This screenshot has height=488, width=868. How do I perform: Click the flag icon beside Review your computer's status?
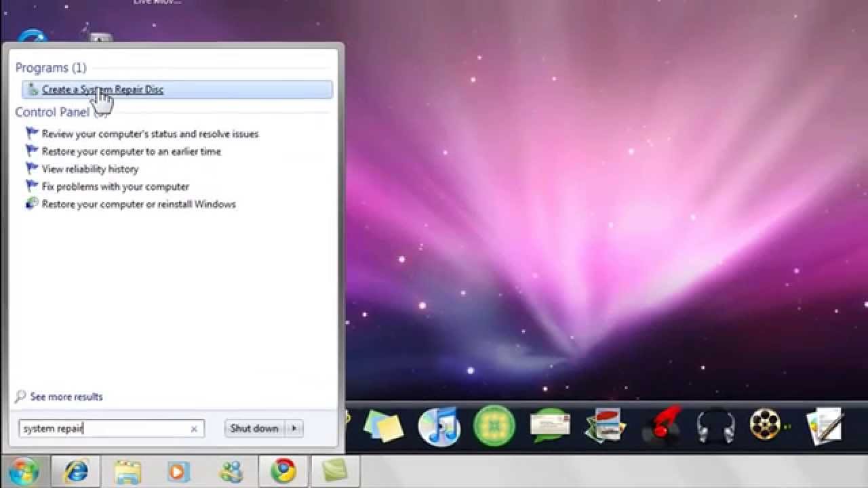click(x=32, y=134)
